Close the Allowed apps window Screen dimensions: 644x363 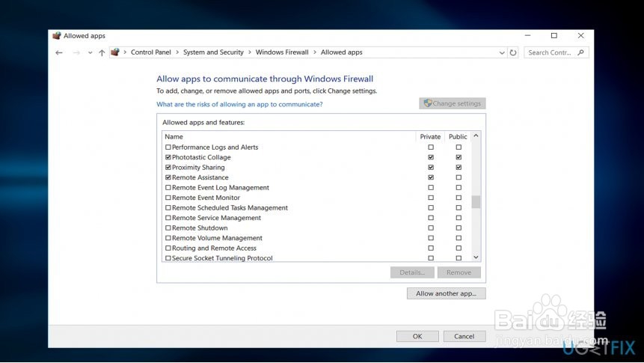(580, 36)
